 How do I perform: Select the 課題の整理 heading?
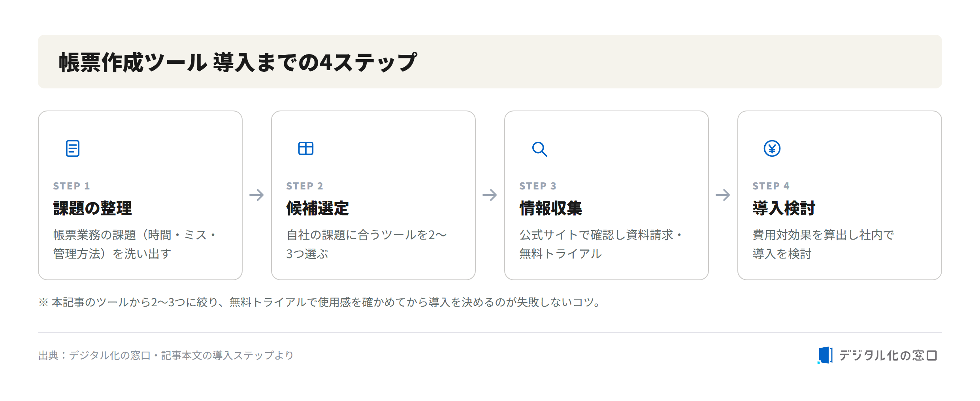pyautogui.click(x=92, y=208)
